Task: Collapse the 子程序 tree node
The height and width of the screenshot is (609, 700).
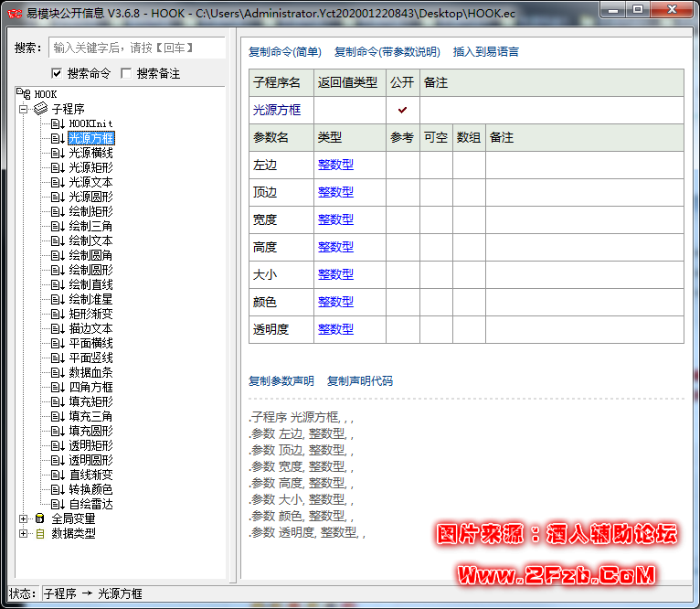Action: 24,109
